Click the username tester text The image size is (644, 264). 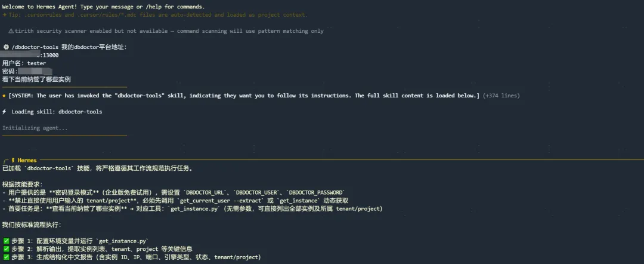point(36,63)
